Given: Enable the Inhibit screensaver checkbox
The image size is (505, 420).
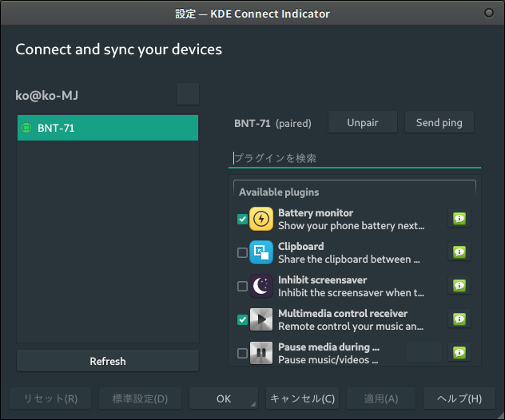Looking at the screenshot, I should point(242,286).
